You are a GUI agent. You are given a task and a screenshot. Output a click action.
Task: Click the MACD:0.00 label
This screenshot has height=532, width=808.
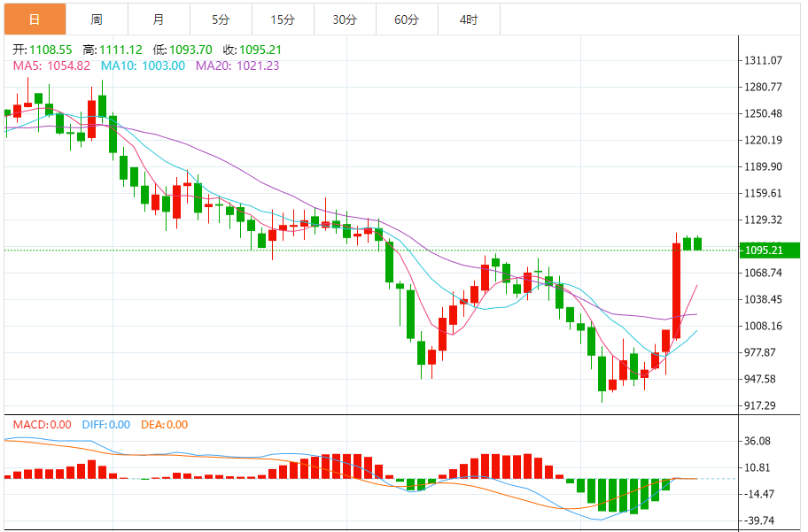pos(43,425)
